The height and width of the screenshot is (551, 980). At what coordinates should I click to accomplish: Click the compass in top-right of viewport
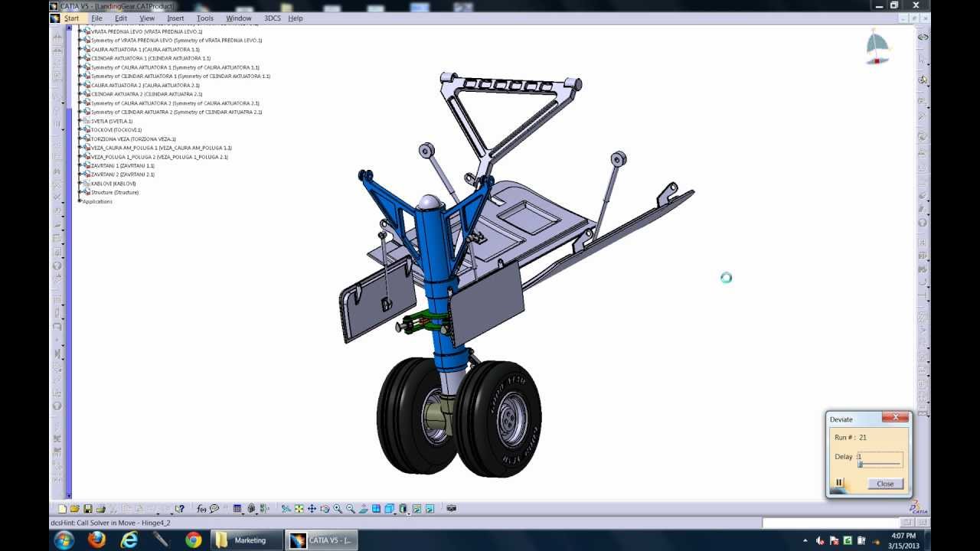[878, 47]
